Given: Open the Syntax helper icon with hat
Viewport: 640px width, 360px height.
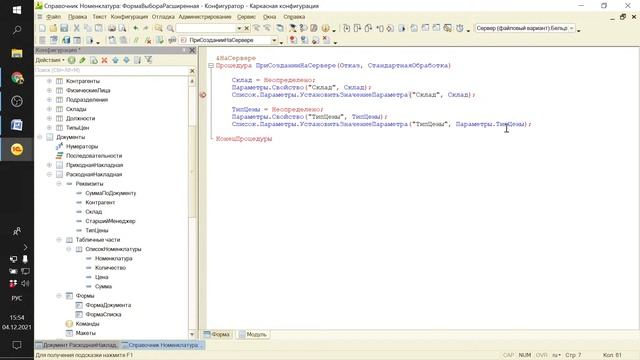Looking at the screenshot, I should pos(293,28).
